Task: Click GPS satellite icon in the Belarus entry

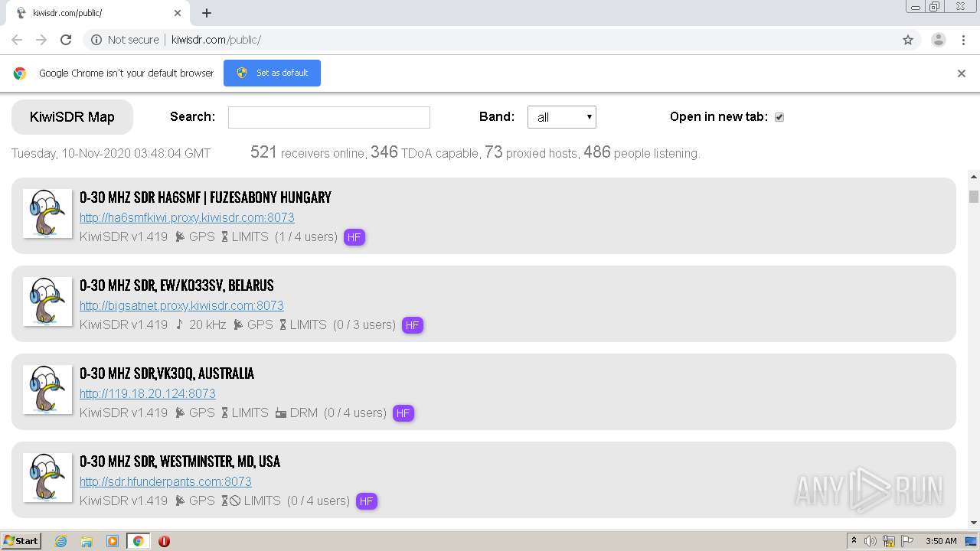Action: pos(238,325)
